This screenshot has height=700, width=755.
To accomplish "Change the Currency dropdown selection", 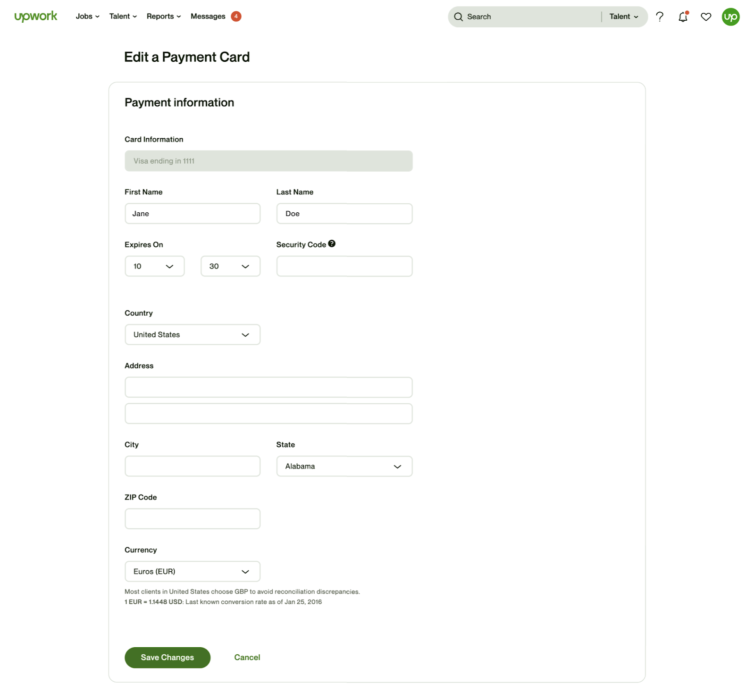I will coord(192,572).
